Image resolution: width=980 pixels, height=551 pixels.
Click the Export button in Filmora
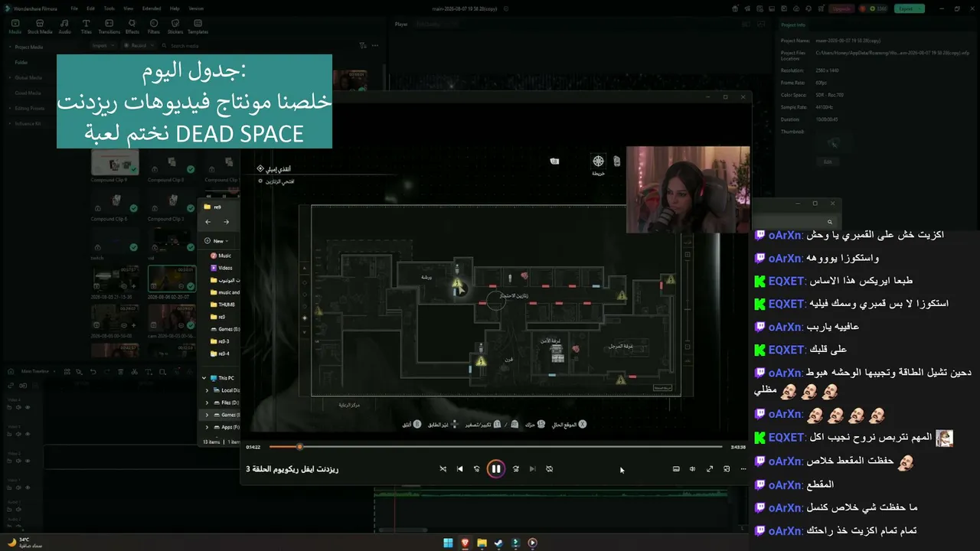pyautogui.click(x=909, y=9)
